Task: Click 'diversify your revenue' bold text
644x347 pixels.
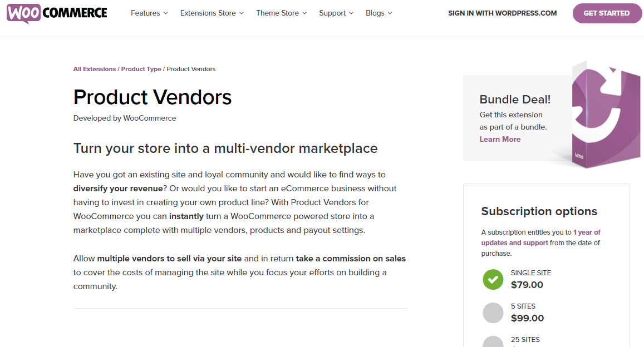Action: click(x=119, y=189)
